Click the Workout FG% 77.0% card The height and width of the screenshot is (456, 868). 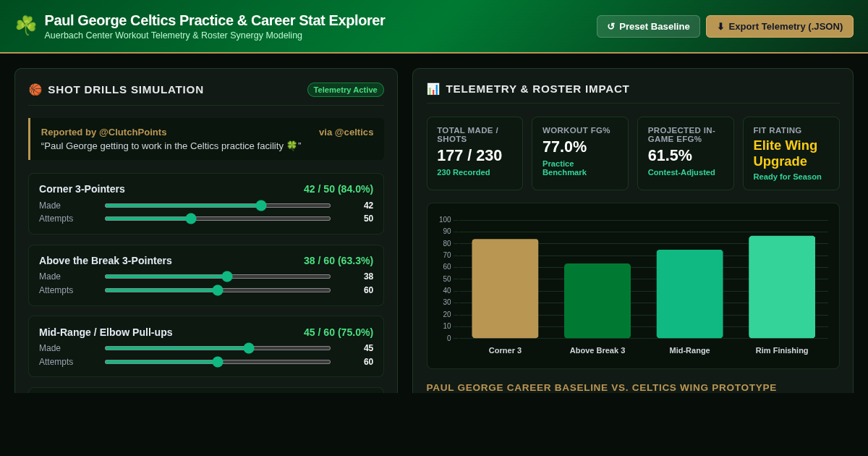click(580, 153)
